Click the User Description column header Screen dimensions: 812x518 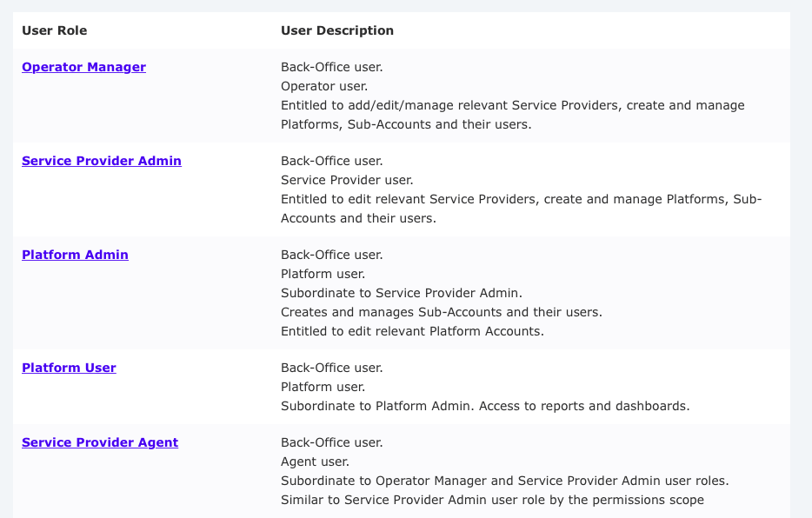337,30
